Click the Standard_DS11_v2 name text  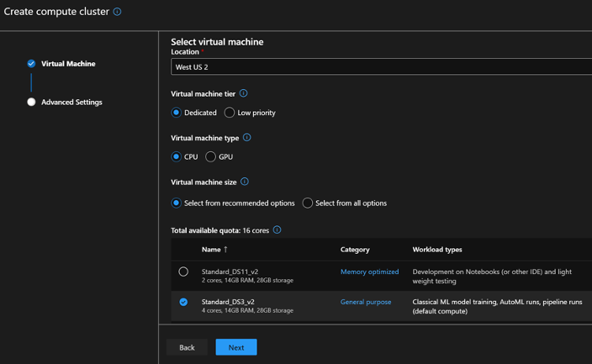pyautogui.click(x=230, y=272)
